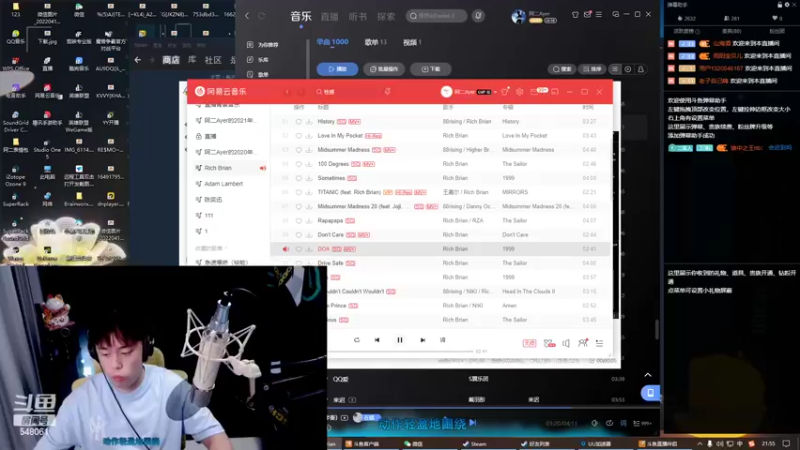Open play queue list icon in NetEase

tap(599, 343)
